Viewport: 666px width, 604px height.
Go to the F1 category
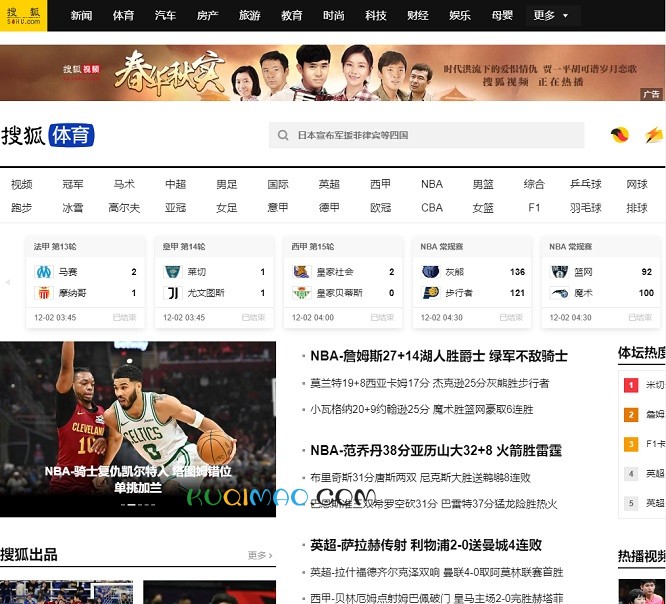(534, 208)
